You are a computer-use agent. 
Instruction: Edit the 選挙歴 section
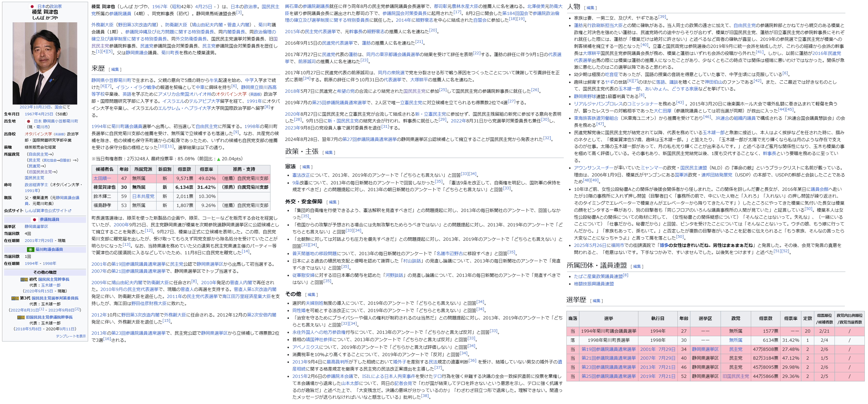[596, 301]
